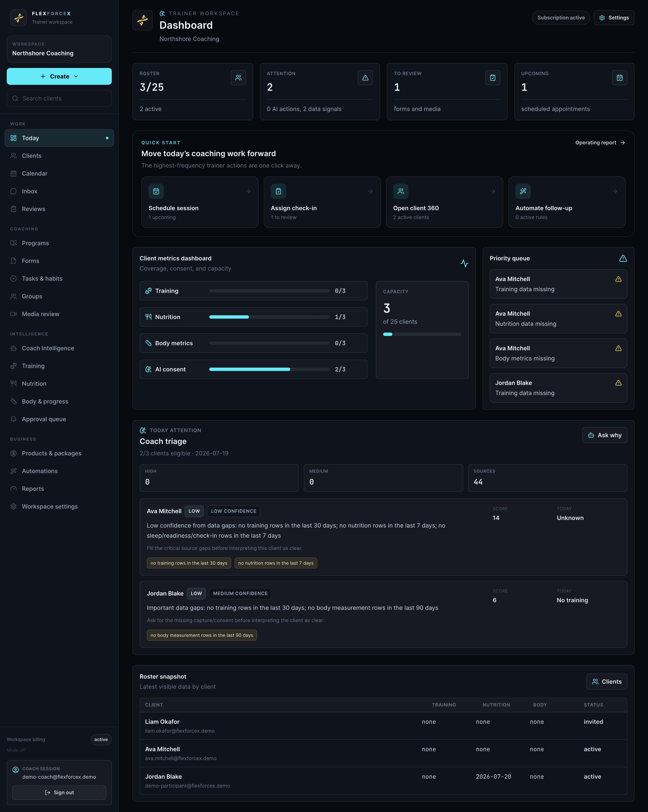Click the Assign check-in clipboard icon
The image size is (648, 812).
(278, 191)
